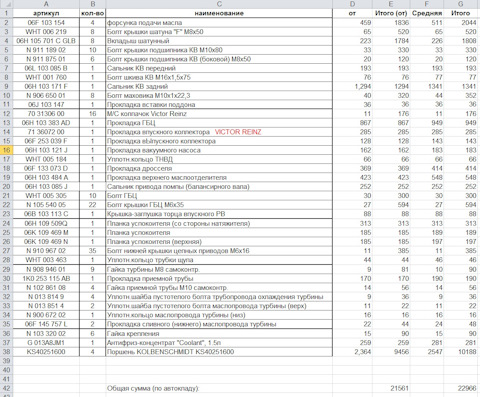Click the select-all corner of the sheet
480x397 pixels.
pyautogui.click(x=6, y=4)
